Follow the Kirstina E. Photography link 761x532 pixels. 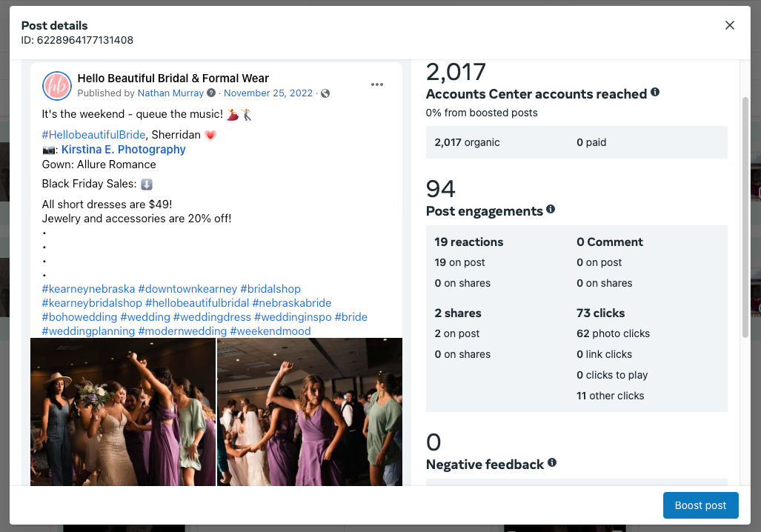(x=123, y=149)
